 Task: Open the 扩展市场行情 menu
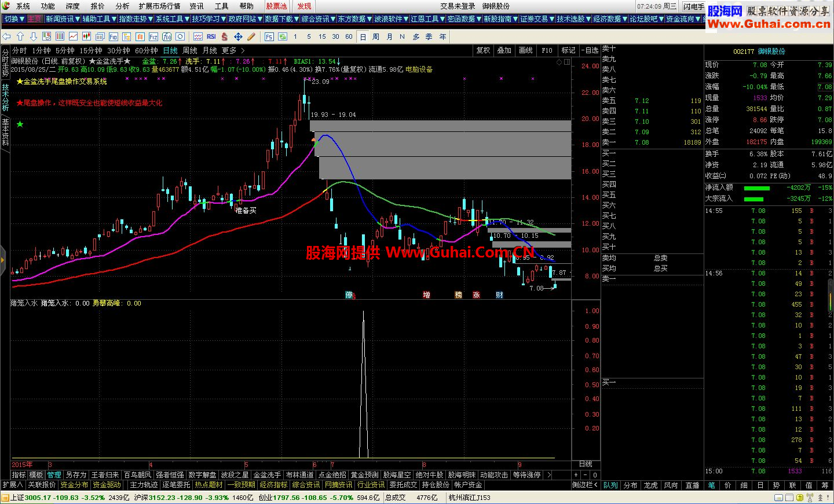click(159, 6)
